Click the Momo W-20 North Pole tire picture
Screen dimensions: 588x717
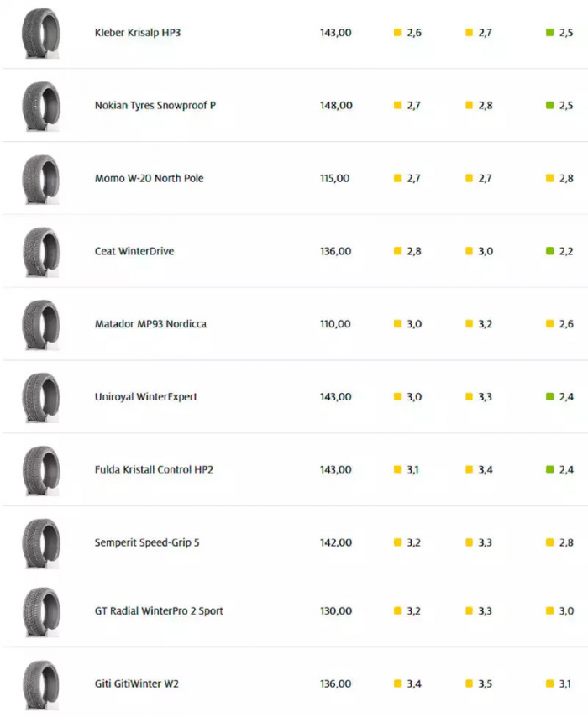click(41, 179)
